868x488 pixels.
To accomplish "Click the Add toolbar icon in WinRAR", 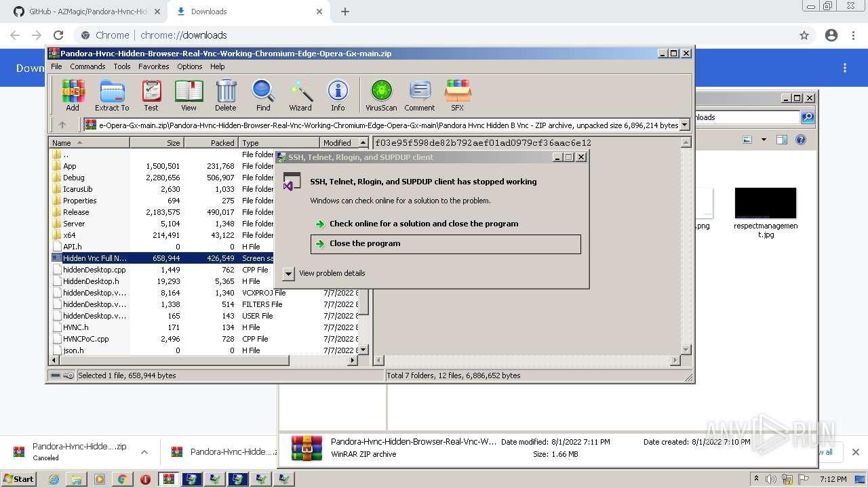I will tap(73, 96).
